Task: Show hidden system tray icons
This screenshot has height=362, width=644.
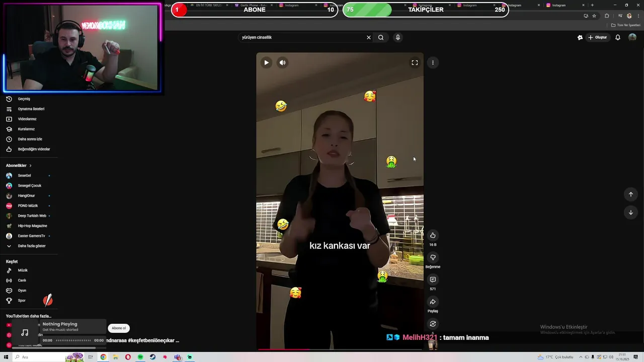Action: 580,357
